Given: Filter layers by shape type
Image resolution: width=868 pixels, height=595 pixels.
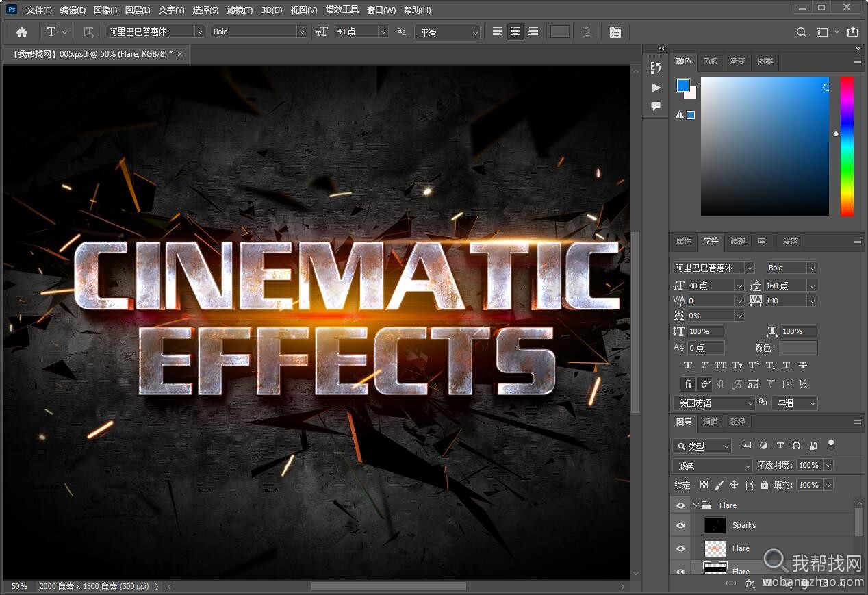Looking at the screenshot, I should 796,446.
